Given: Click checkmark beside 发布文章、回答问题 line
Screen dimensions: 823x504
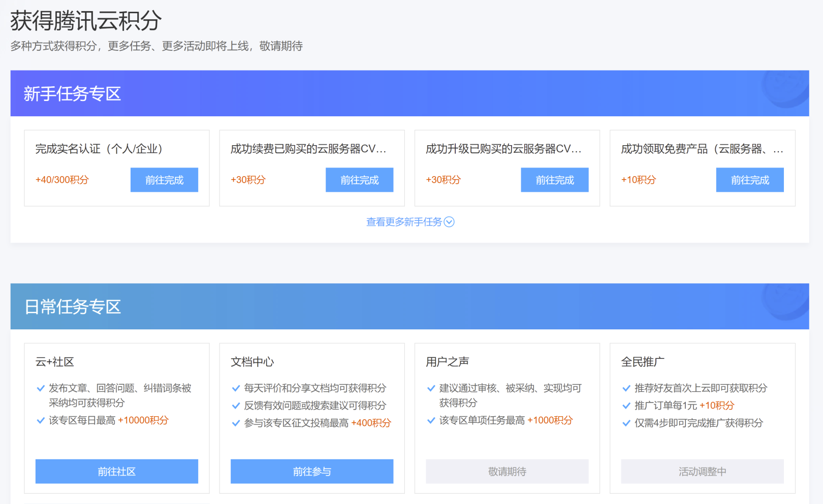Looking at the screenshot, I should (41, 388).
